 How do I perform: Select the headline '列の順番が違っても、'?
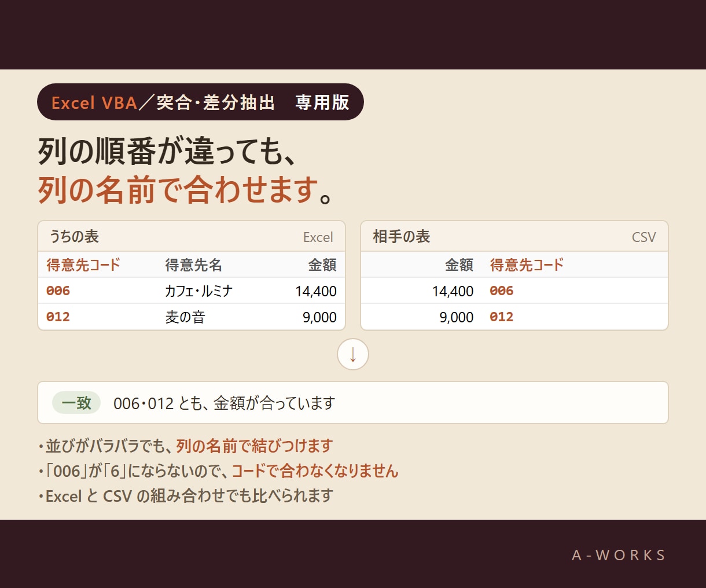[x=168, y=152]
